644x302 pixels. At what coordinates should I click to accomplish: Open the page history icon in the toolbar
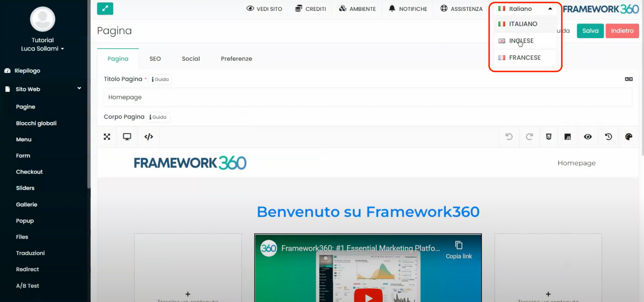(x=608, y=137)
